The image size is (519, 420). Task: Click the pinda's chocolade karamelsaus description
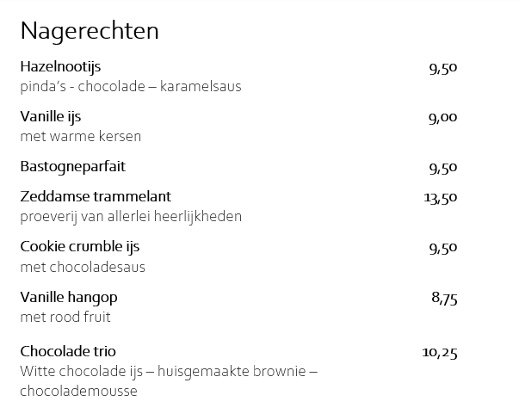pyautogui.click(x=131, y=86)
